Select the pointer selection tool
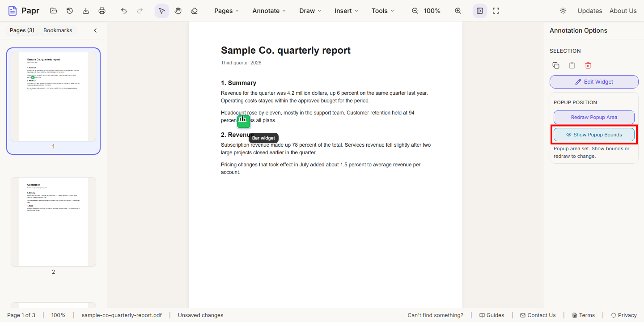 click(x=162, y=11)
